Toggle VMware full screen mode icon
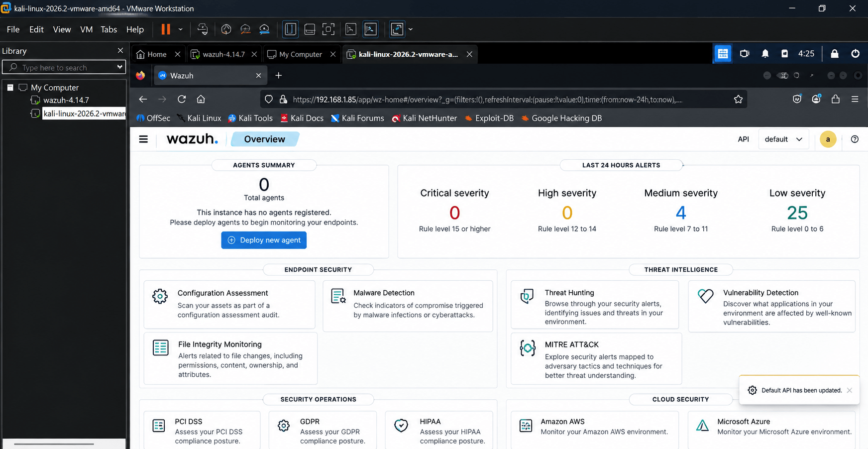Image resolution: width=868 pixels, height=449 pixels. [x=328, y=29]
